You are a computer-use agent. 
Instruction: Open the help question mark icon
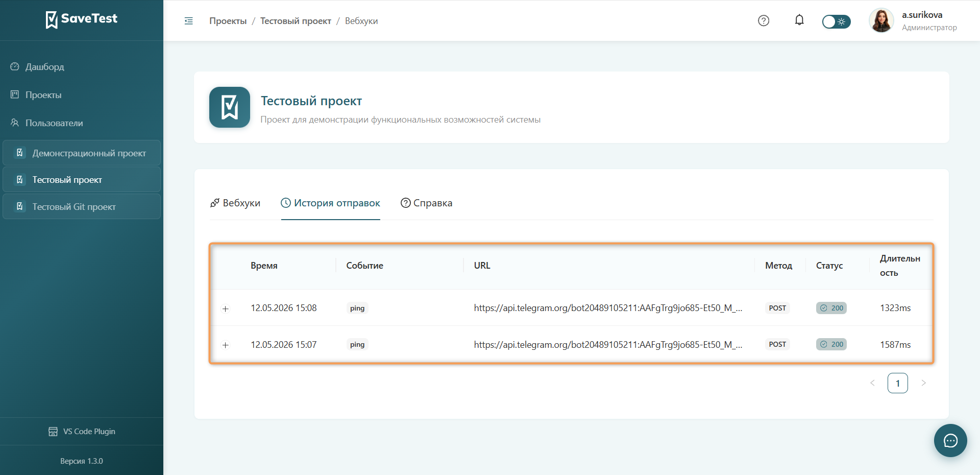764,21
